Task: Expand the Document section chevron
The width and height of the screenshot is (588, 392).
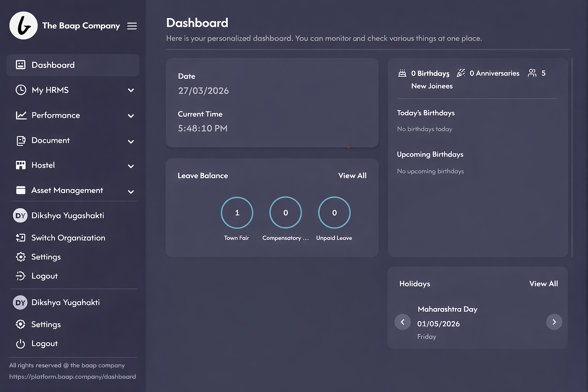Action: pyautogui.click(x=131, y=142)
